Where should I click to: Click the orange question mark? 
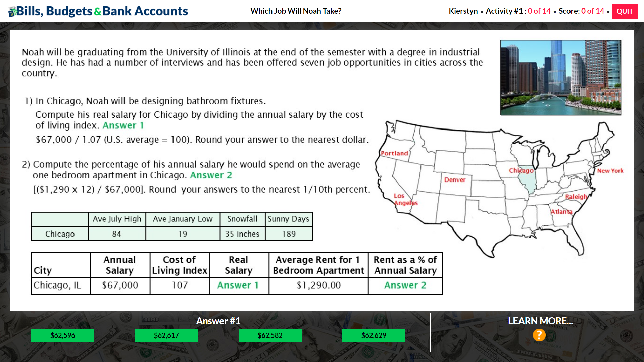[x=539, y=334]
